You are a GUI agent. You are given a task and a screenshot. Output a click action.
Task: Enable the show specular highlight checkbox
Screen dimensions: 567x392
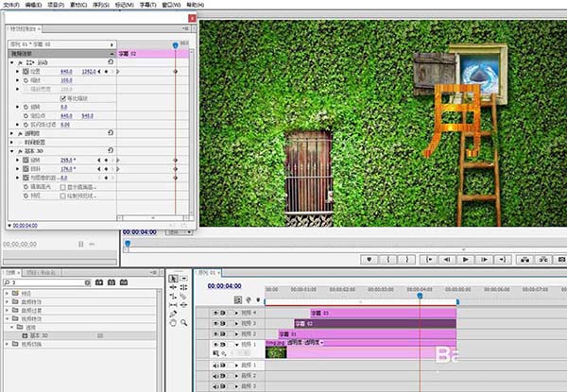(x=63, y=187)
